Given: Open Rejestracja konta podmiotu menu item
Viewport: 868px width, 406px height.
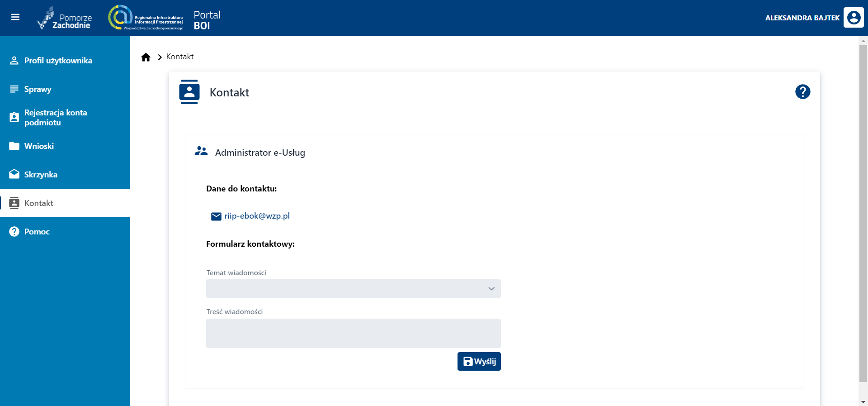Looking at the screenshot, I should (x=55, y=118).
